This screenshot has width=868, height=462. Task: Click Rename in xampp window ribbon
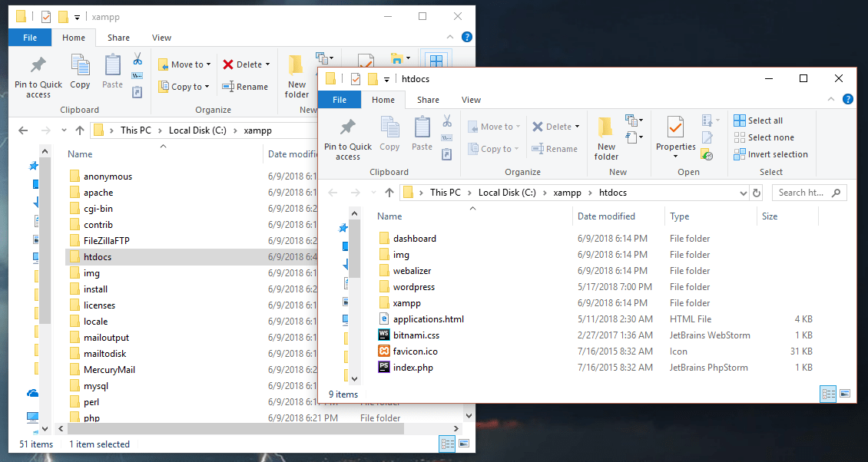click(x=245, y=87)
